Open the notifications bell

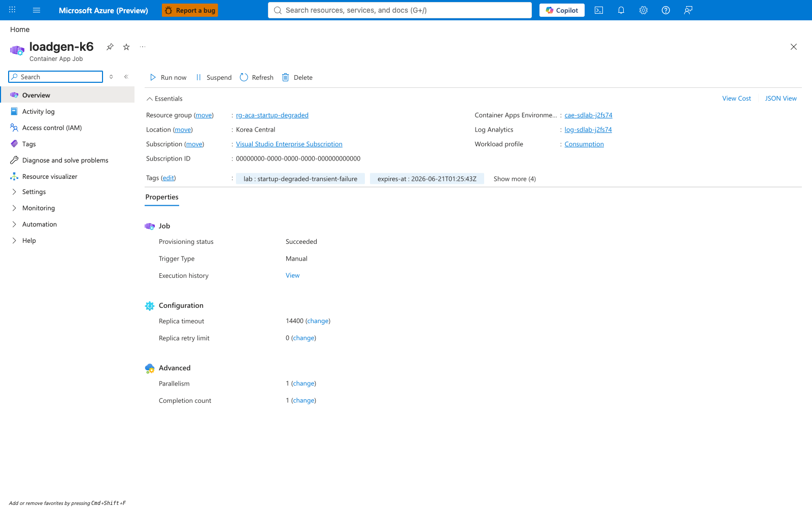621,10
